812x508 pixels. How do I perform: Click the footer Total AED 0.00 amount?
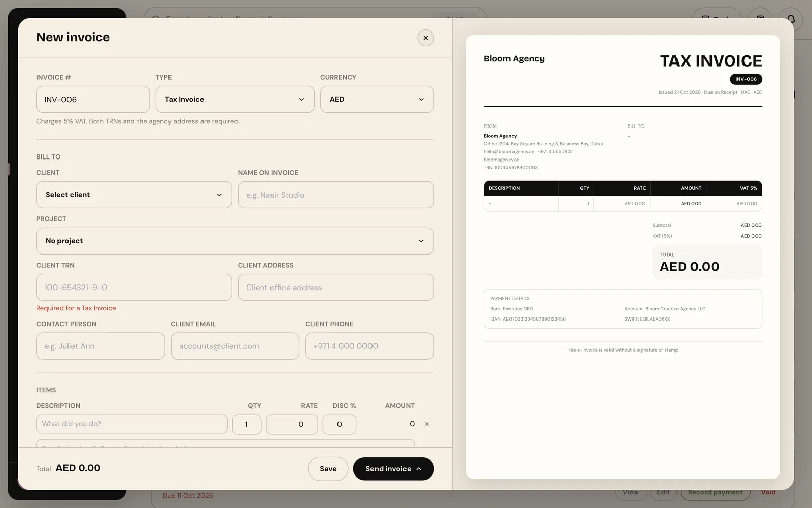click(x=78, y=468)
